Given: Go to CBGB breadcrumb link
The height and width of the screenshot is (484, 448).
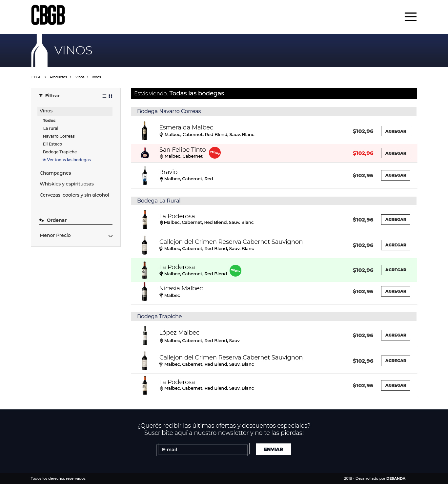Looking at the screenshot, I should pos(36,77).
